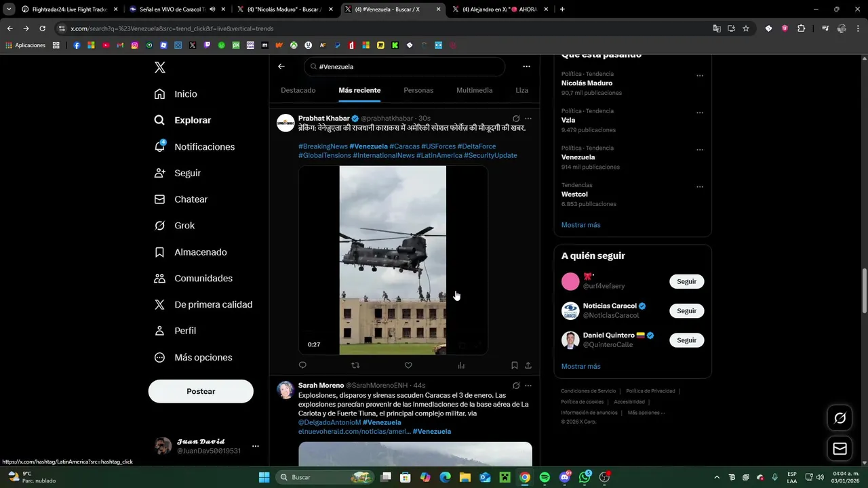Viewport: 868px width, 488px height.
Task: Open account menu for Juan David
Action: pos(255,446)
